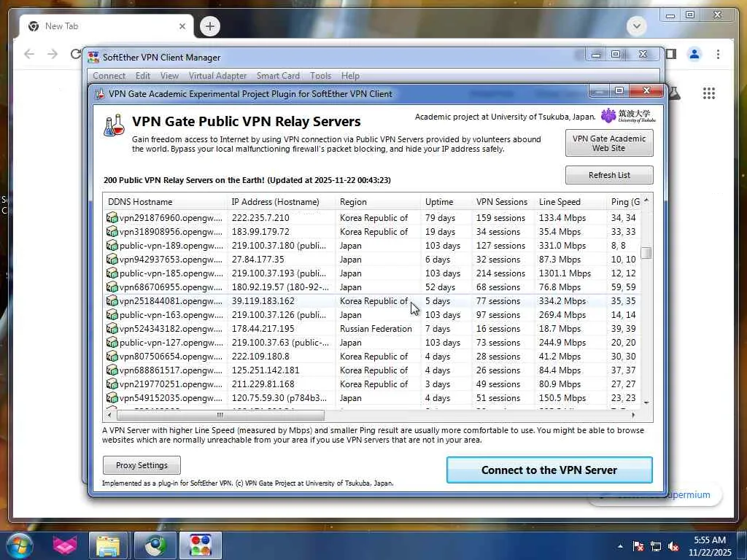
Task: Click Connect to the VPN Server button
Action: pos(549,470)
